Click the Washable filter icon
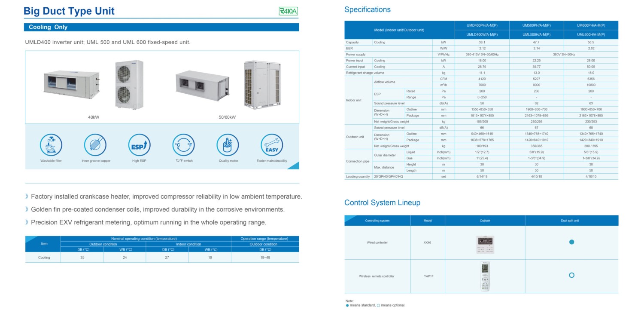The image size is (644, 310). click(x=51, y=144)
